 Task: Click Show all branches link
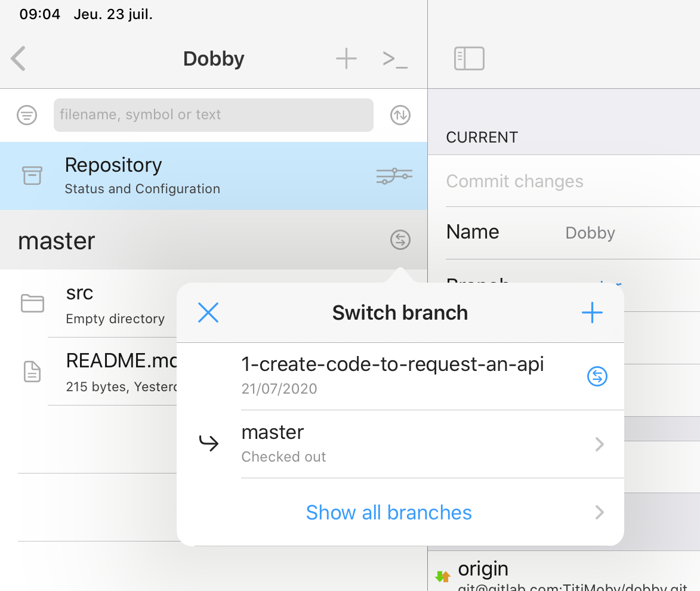(388, 512)
